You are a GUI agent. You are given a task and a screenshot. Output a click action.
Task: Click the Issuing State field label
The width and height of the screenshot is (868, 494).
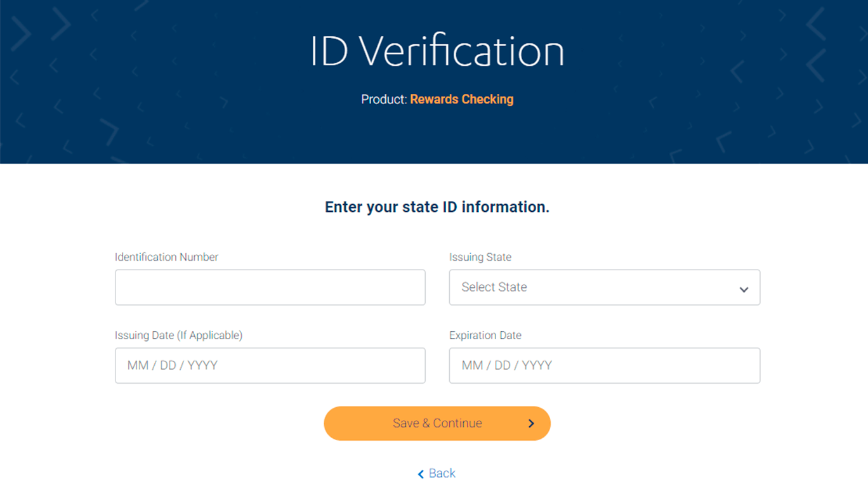(480, 257)
